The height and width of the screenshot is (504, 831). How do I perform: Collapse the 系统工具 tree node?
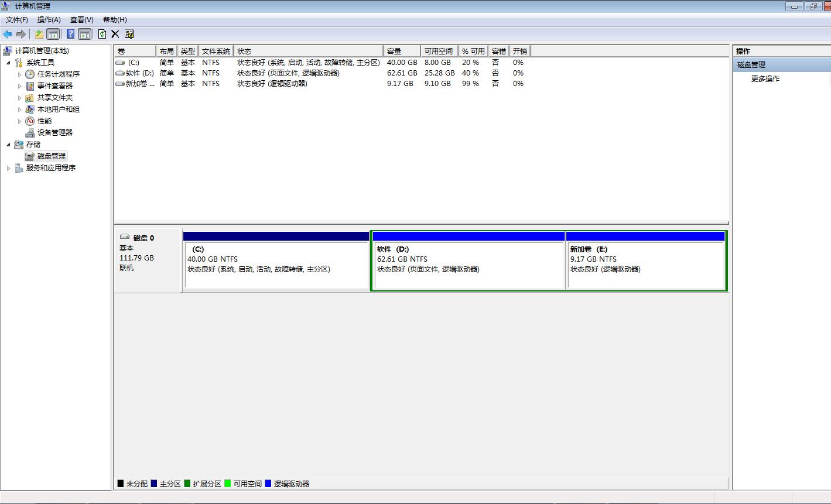pyautogui.click(x=8, y=63)
